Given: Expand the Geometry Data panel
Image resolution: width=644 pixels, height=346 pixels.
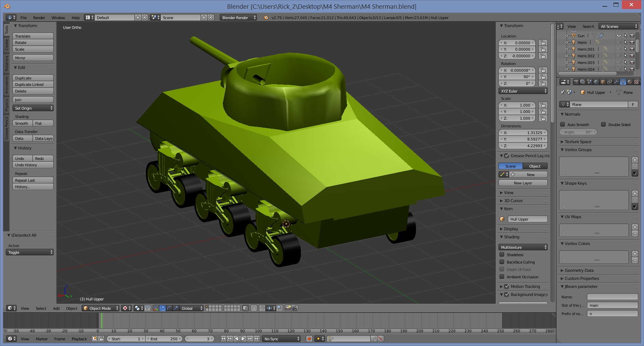Looking at the screenshot, I should coord(579,270).
